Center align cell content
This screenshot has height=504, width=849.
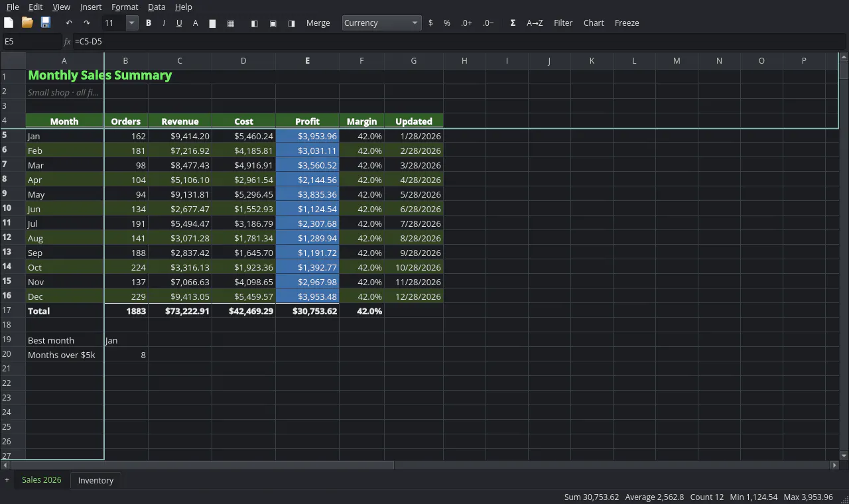point(273,23)
